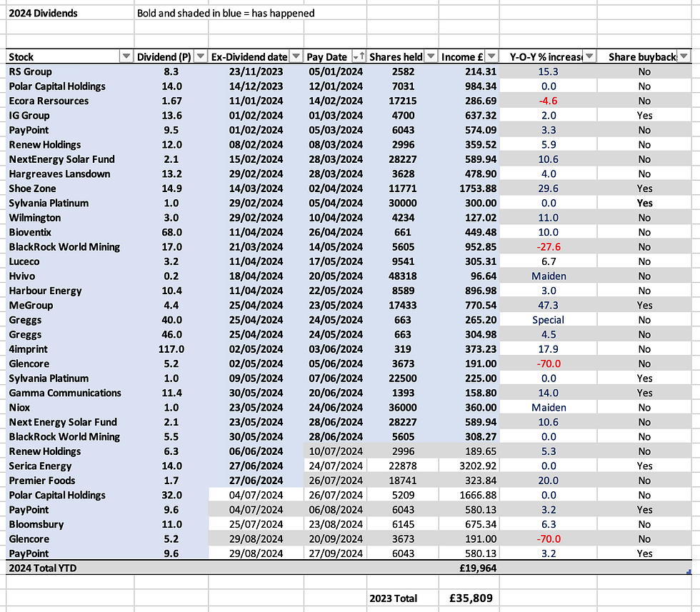Open the Share buyback filter dropdown

684,56
